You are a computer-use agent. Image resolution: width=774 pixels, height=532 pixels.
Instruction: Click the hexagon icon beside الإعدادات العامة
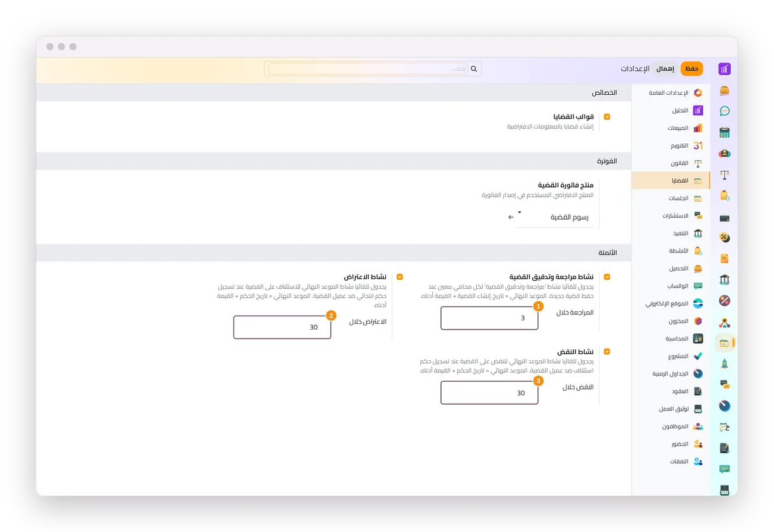pos(698,93)
